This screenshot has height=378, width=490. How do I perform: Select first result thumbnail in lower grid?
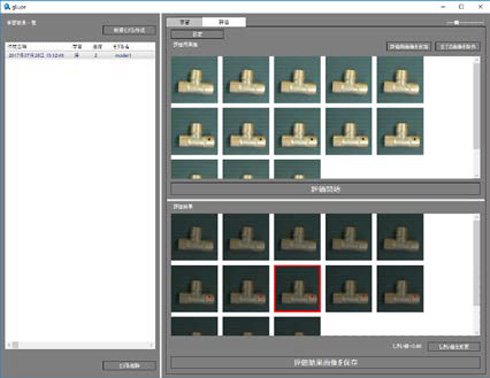pos(194,237)
